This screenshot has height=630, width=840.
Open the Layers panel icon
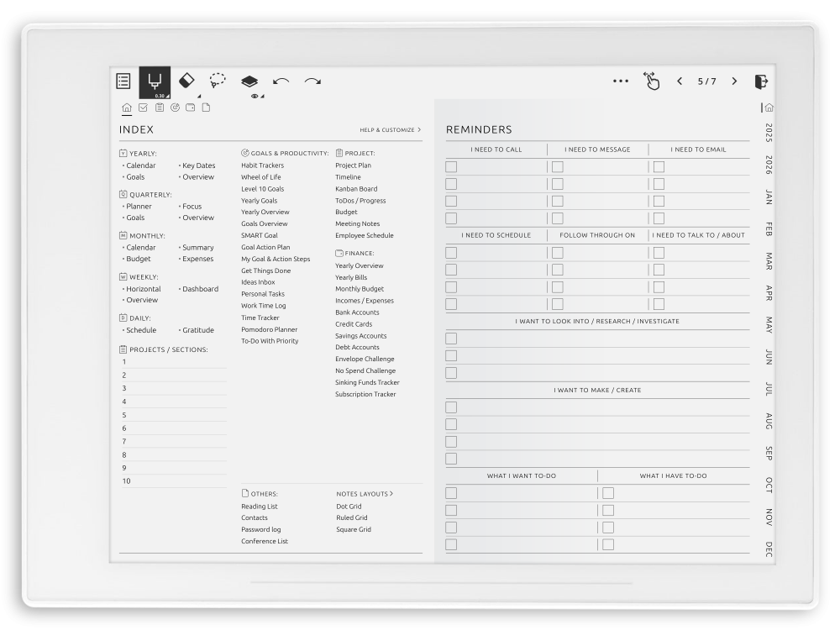pyautogui.click(x=248, y=79)
